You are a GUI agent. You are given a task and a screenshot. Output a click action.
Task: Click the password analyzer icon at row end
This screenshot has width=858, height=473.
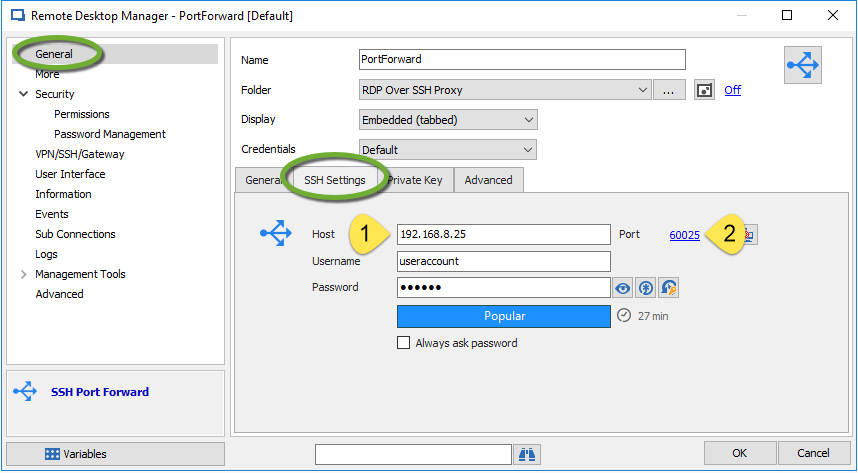pos(670,288)
